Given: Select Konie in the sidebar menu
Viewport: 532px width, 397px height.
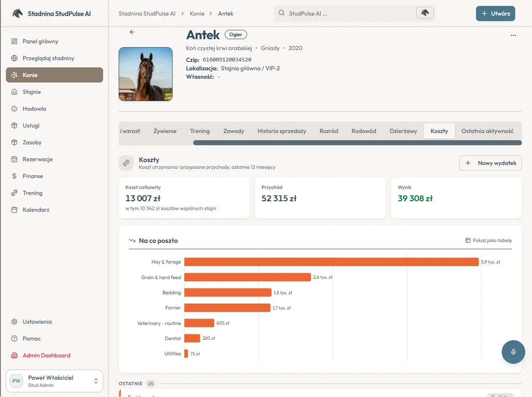Looking at the screenshot, I should [54, 75].
